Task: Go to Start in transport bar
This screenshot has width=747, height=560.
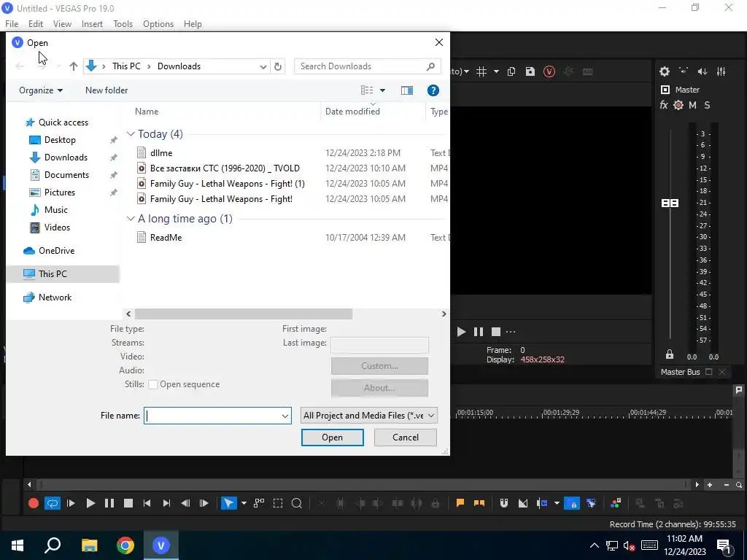Action: tap(147, 503)
